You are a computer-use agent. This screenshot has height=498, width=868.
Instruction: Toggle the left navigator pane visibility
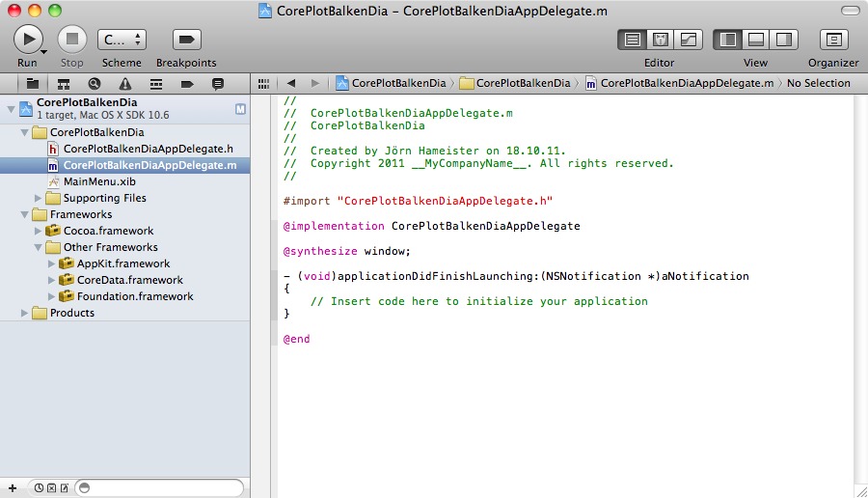[728, 40]
